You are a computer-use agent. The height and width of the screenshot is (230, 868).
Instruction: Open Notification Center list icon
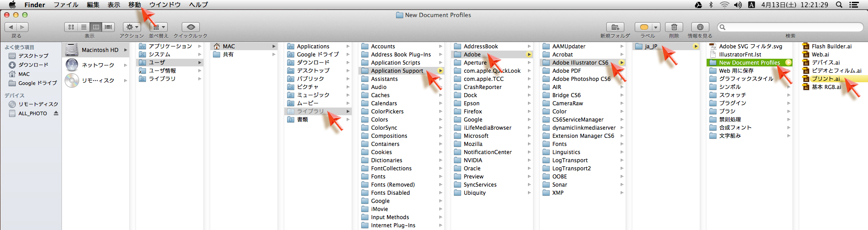pyautogui.click(x=854, y=5)
